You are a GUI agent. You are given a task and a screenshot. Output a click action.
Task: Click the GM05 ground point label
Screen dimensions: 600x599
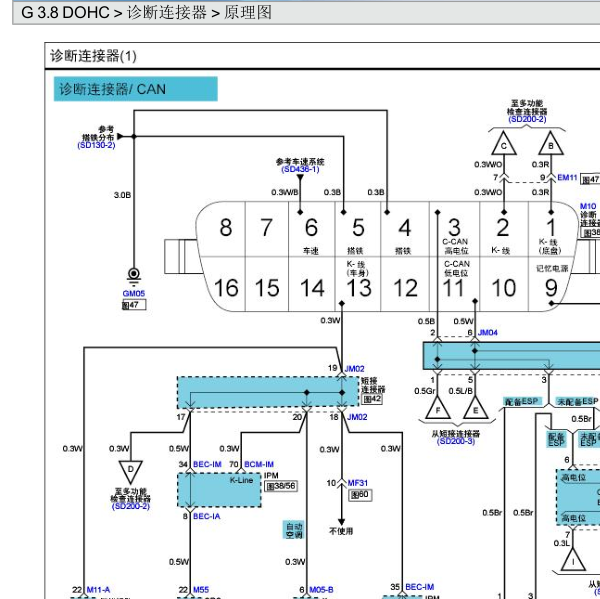coord(134,294)
